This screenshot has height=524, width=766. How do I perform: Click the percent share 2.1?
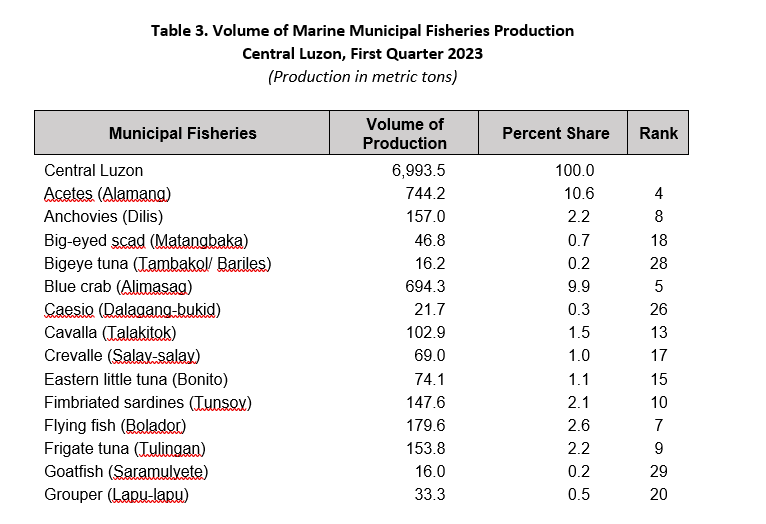[x=579, y=402]
